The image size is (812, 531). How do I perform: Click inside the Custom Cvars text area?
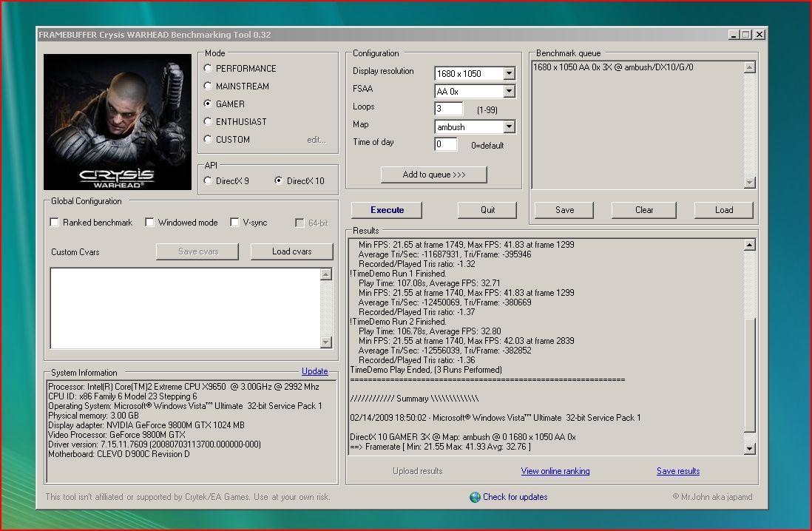[x=185, y=308]
